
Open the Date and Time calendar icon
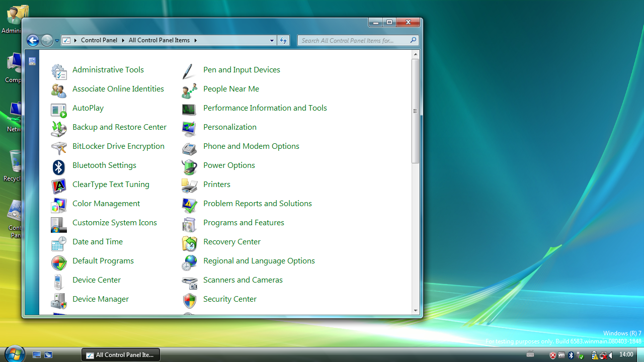pos(59,244)
